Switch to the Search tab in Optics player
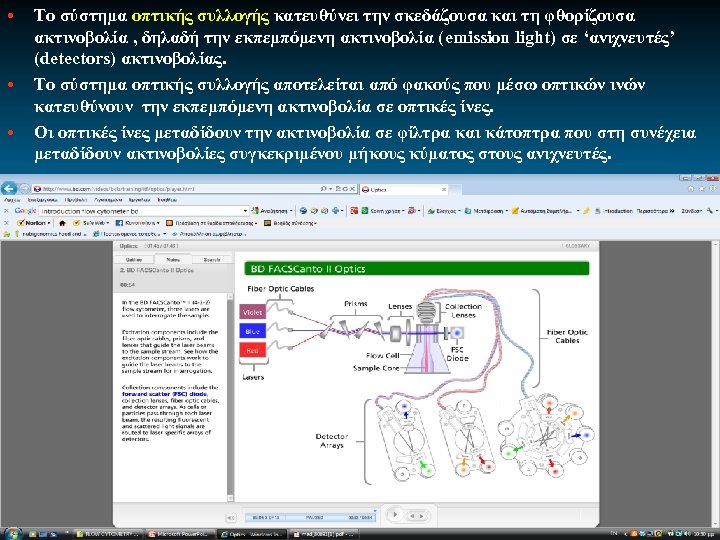The width and height of the screenshot is (720, 540). (x=212, y=260)
